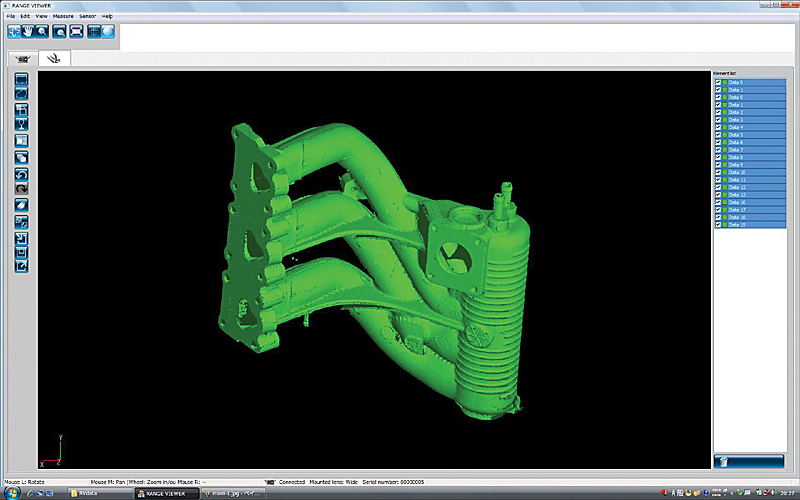
Task: Expand the Measure menu
Action: click(63, 17)
